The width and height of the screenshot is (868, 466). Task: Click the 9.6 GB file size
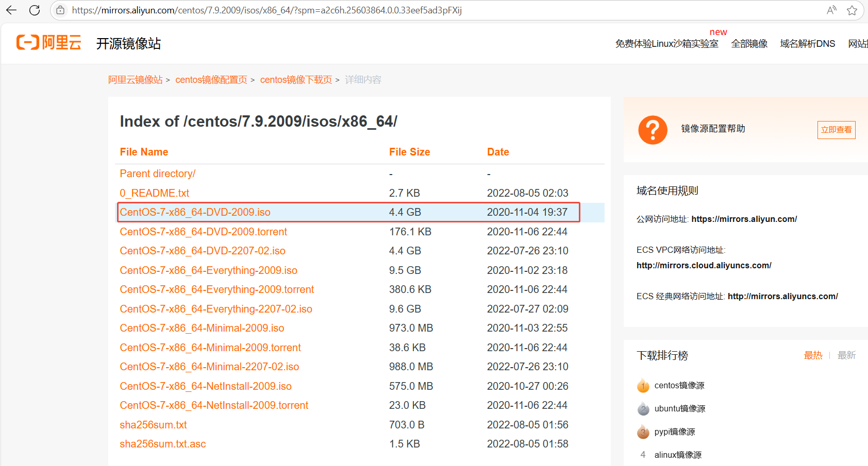[x=405, y=309]
